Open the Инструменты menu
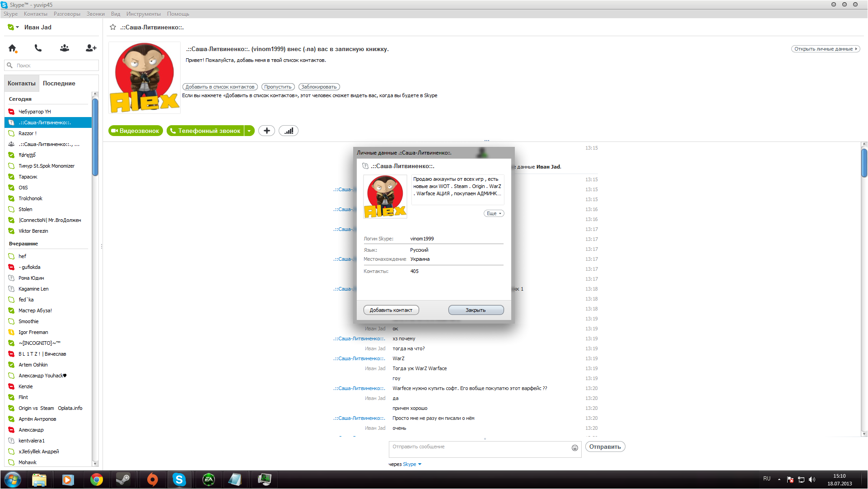868x489 pixels. pyautogui.click(x=143, y=14)
